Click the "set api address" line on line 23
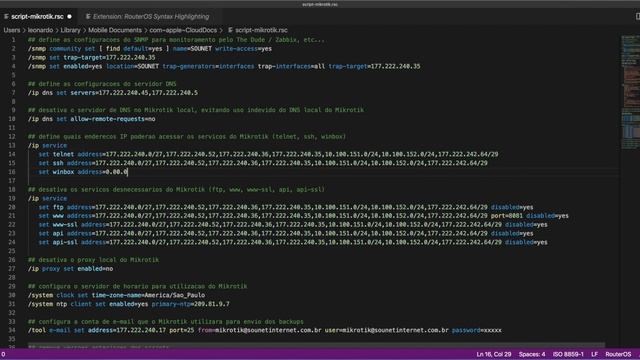 pyautogui.click(x=286, y=233)
